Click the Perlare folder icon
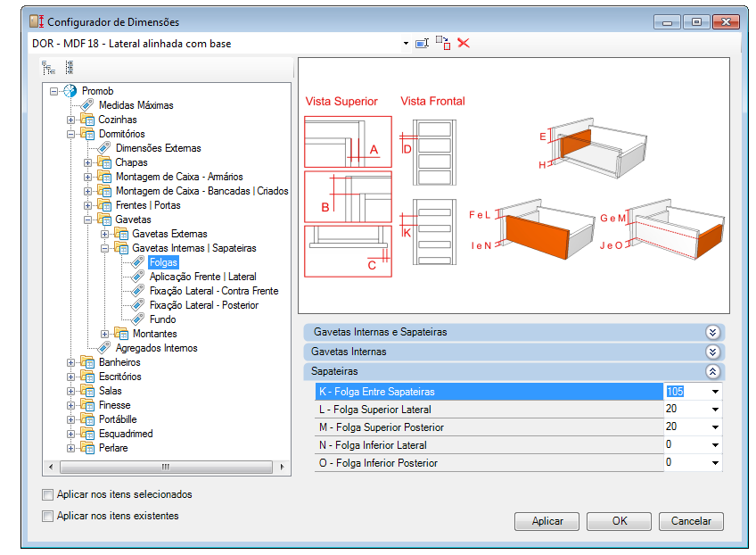756x555 pixels. click(x=87, y=447)
